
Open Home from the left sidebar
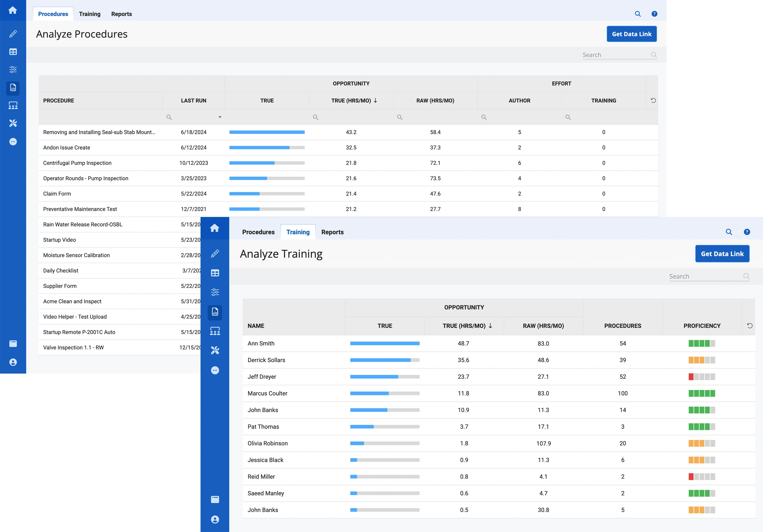(x=13, y=10)
